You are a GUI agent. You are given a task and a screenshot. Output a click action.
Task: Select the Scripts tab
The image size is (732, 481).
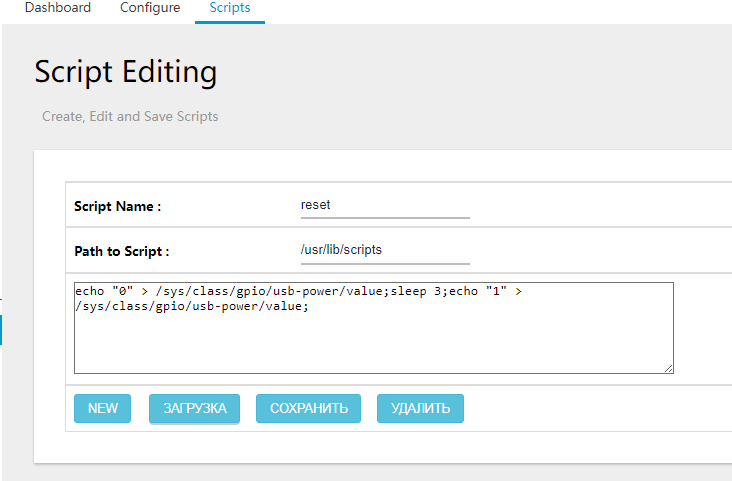click(x=230, y=8)
